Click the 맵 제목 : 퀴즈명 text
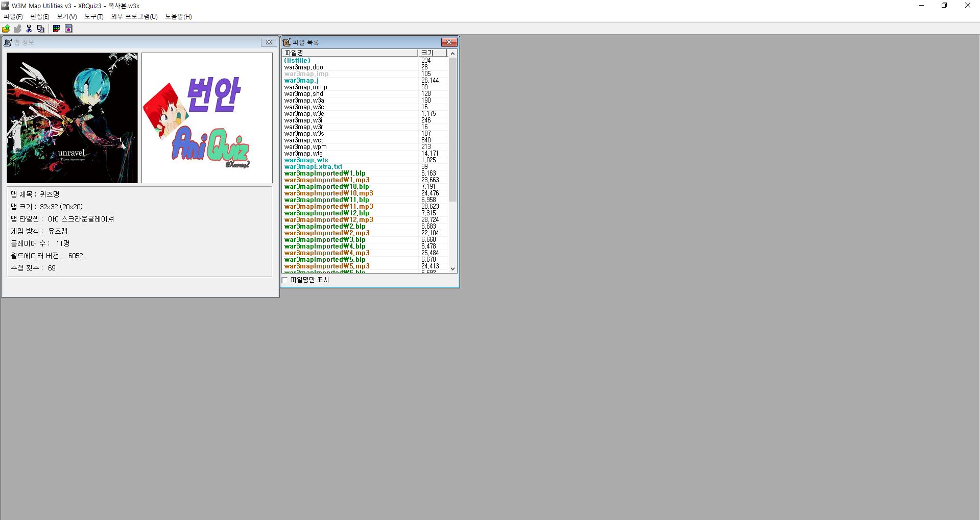 [x=35, y=194]
